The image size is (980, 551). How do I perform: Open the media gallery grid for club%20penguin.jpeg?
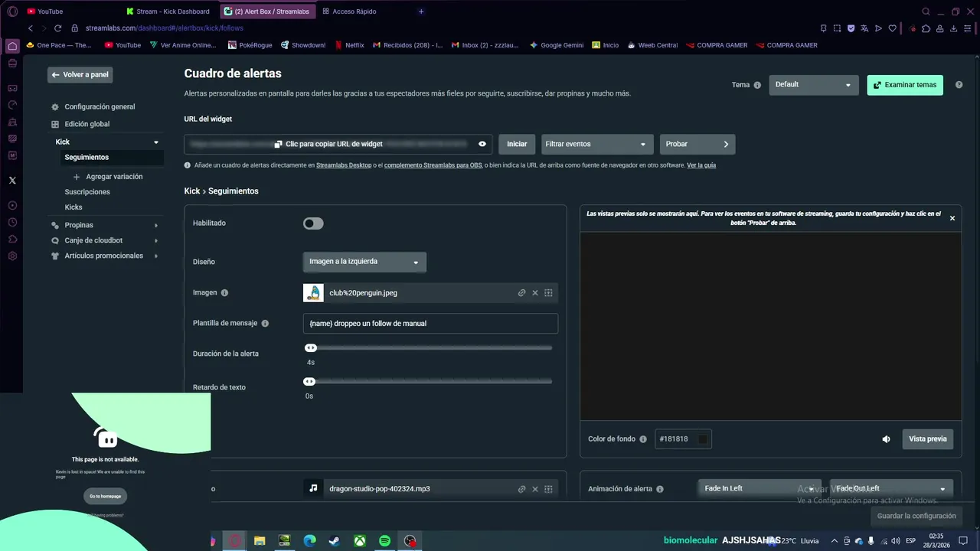pos(548,293)
